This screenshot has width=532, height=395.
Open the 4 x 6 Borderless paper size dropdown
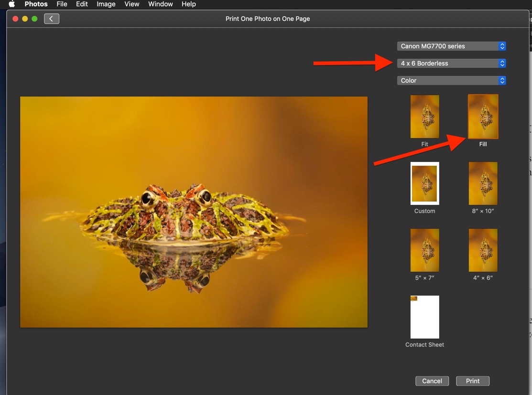click(x=451, y=64)
